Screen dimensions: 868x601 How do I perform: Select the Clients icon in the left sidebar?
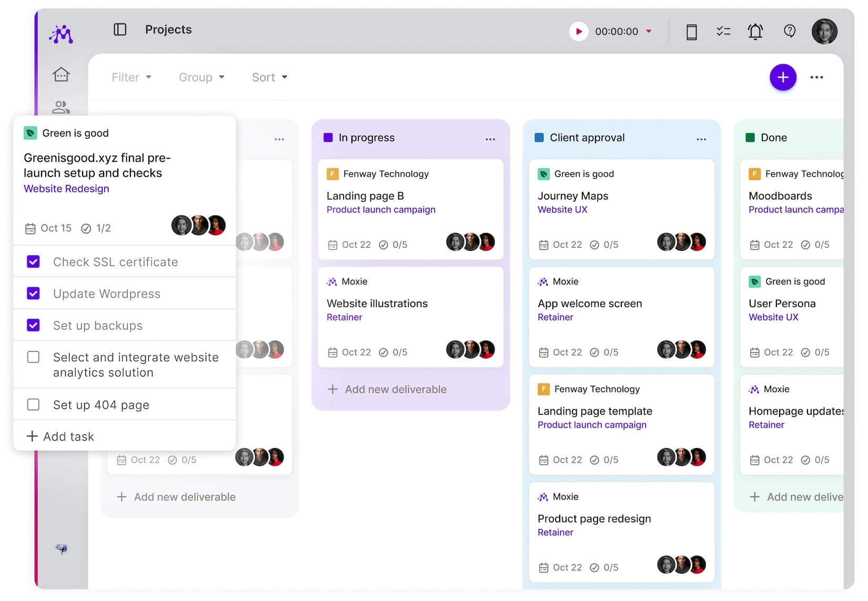tap(61, 108)
